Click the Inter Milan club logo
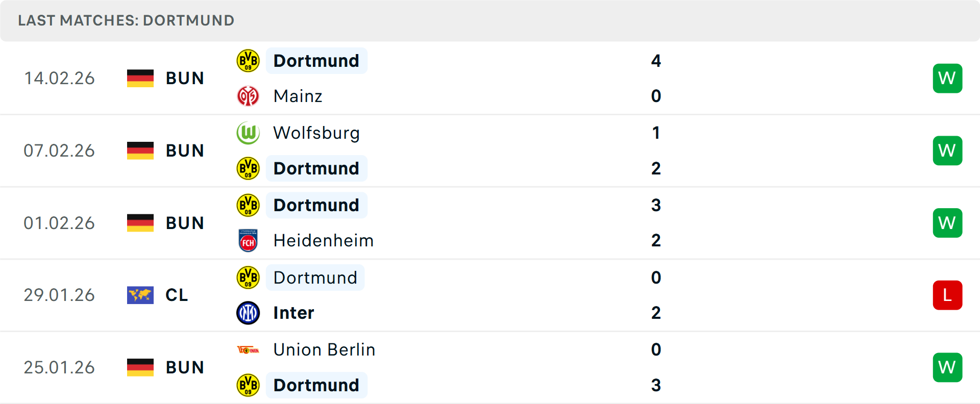Image resolution: width=980 pixels, height=404 pixels. click(x=249, y=313)
